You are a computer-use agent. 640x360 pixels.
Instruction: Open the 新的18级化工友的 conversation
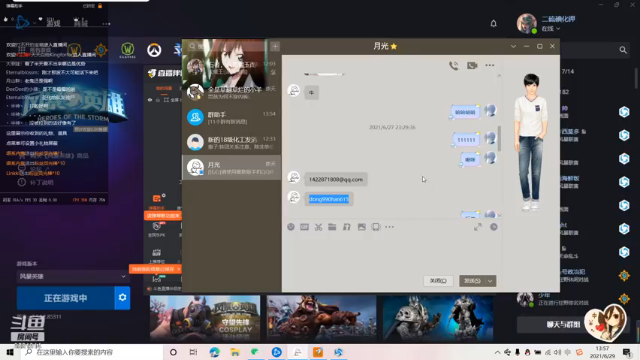[x=231, y=142]
